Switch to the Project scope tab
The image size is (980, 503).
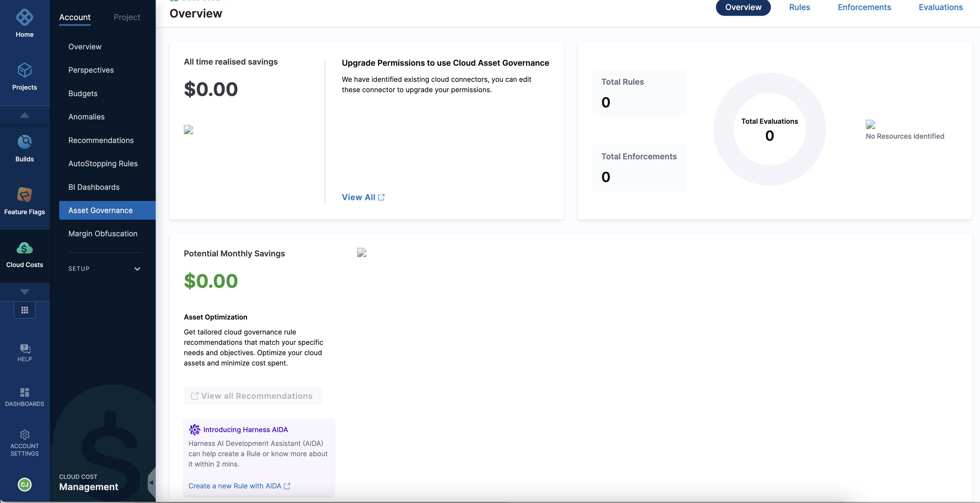pyautogui.click(x=127, y=17)
